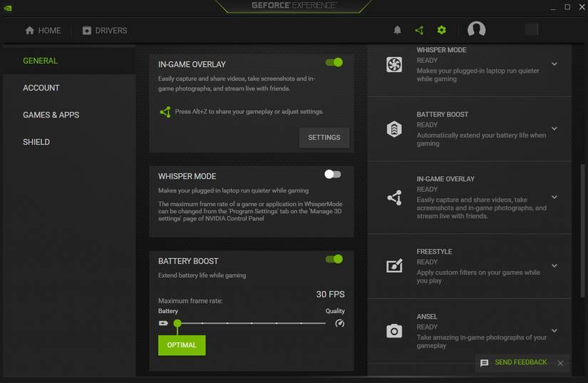Click the NVIDIA logo icon
This screenshot has height=383, width=588.
click(x=7, y=8)
